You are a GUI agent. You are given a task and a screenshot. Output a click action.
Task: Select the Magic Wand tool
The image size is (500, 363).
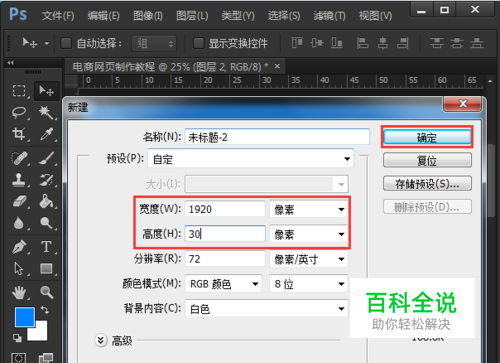[46, 112]
